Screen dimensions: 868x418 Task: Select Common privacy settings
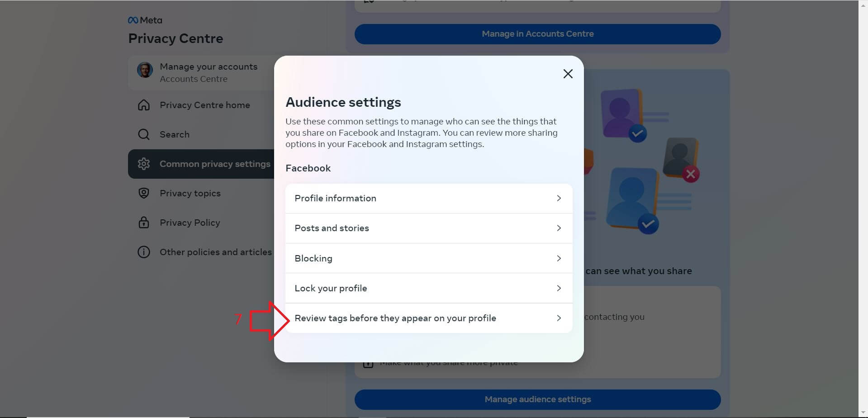(201, 164)
